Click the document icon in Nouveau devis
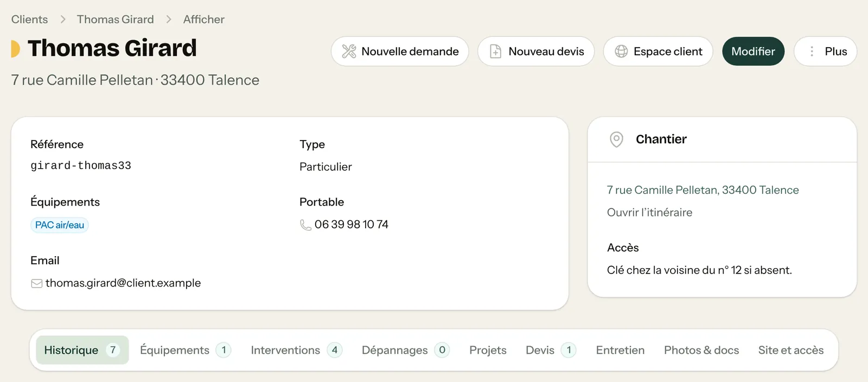This screenshot has height=382, width=868. 495,52
